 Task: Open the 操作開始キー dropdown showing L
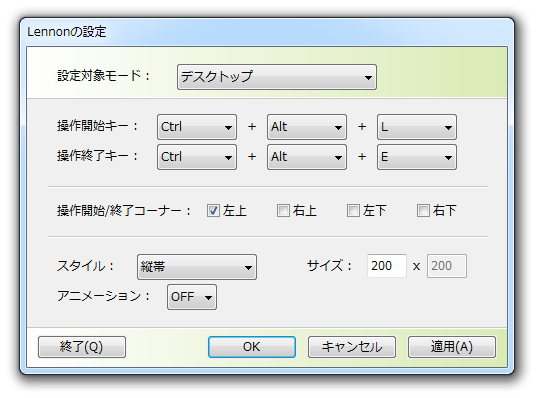click(417, 127)
